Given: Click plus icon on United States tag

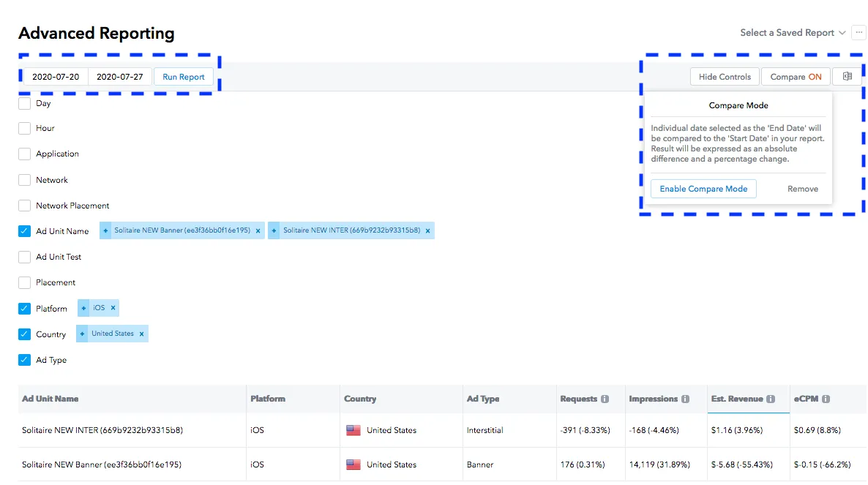Looking at the screenshot, I should pos(82,334).
